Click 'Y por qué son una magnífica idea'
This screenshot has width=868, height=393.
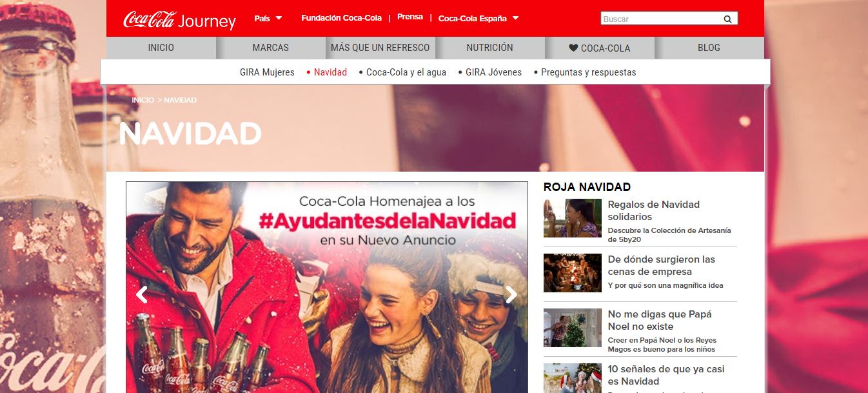tap(666, 285)
